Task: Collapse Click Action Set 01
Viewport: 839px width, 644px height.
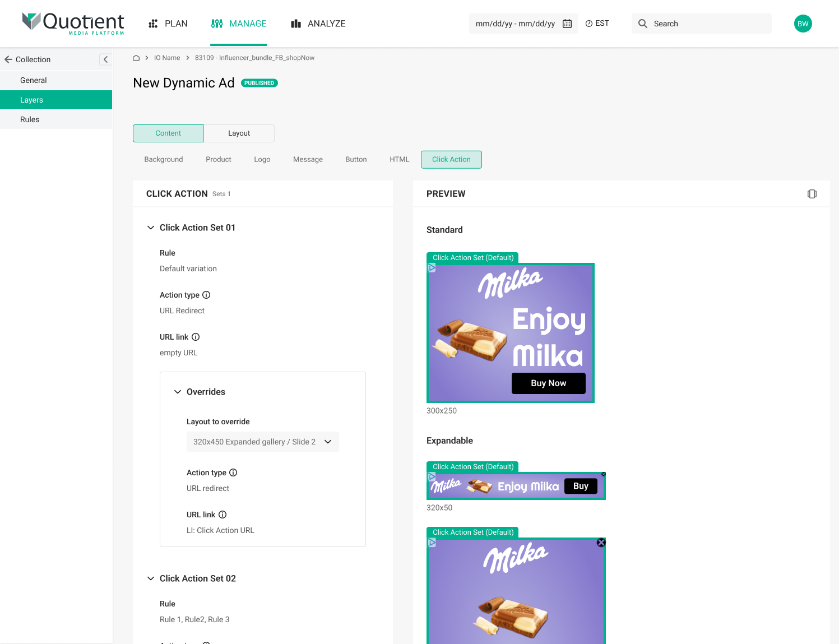Action: [151, 228]
